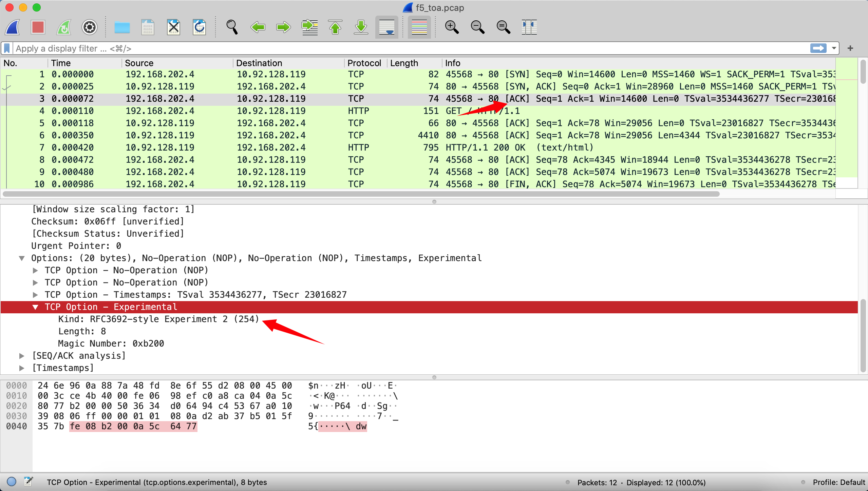
Task: Toggle packet list colorization
Action: click(419, 27)
